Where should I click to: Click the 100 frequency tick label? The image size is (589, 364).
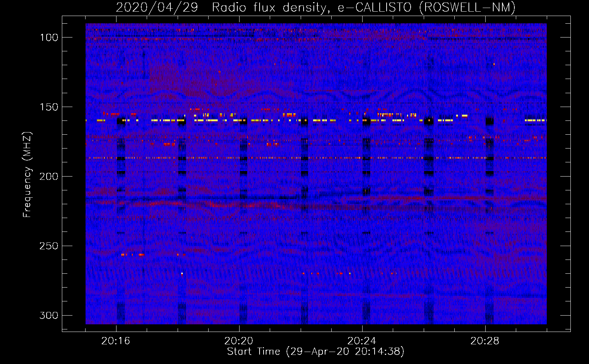tap(49, 37)
